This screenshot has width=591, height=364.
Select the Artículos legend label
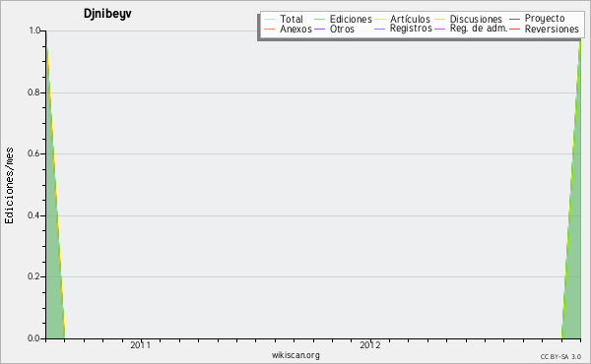(x=410, y=19)
